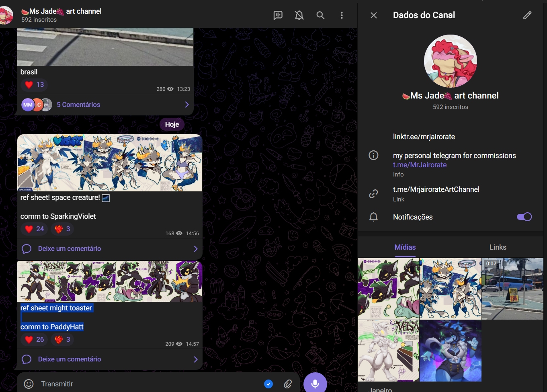Image resolution: width=547 pixels, height=392 pixels.
Task: Open the three-dot more options menu
Action: coord(342,15)
